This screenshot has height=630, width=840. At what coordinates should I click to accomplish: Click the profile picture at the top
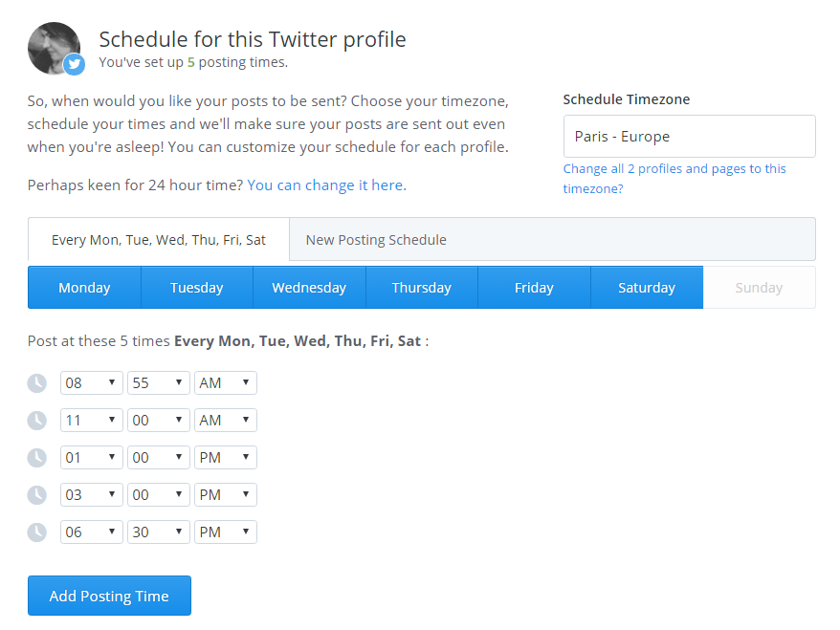tap(54, 46)
